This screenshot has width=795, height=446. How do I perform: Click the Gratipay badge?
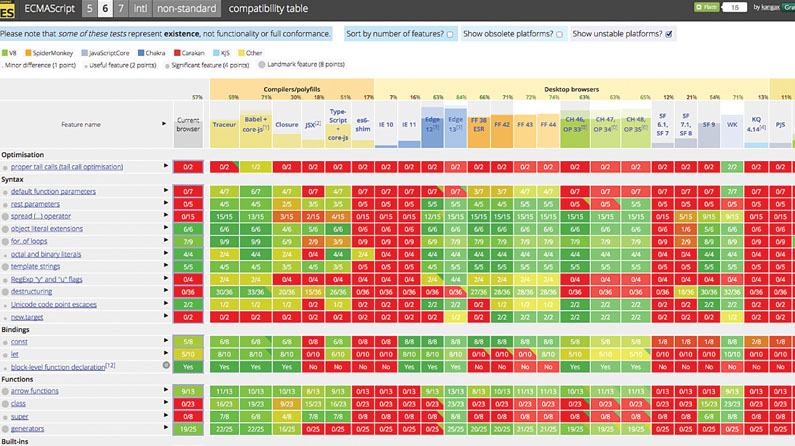[x=789, y=7]
